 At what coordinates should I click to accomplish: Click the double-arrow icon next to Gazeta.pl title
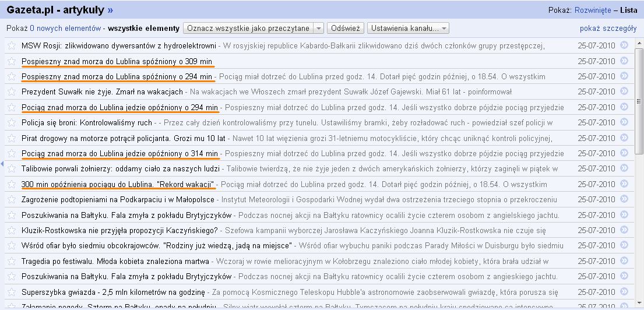click(111, 10)
